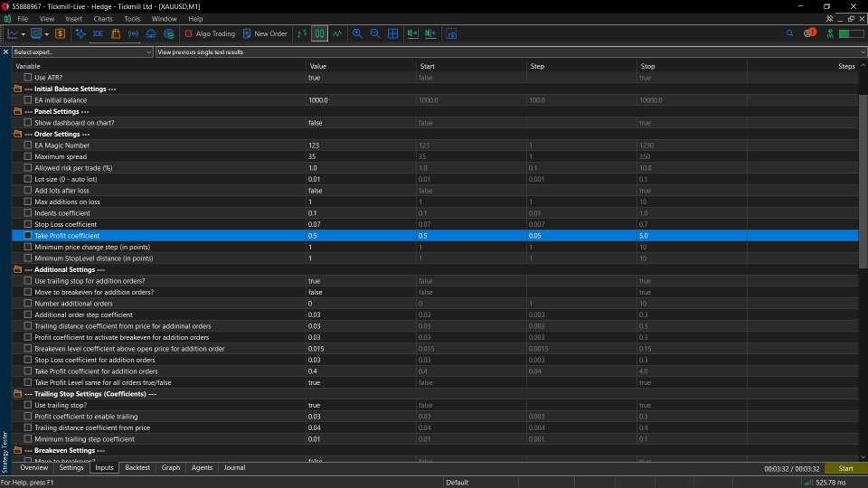This screenshot has height=488, width=868.
Task: Tick the EA Magic Number checkbox
Action: pyautogui.click(x=28, y=145)
